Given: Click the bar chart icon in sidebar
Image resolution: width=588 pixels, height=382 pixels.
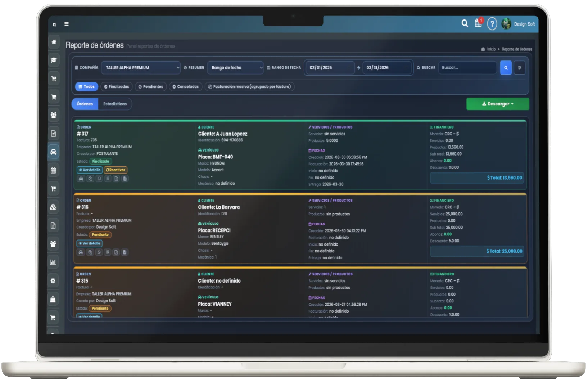Looking at the screenshot, I should (53, 262).
